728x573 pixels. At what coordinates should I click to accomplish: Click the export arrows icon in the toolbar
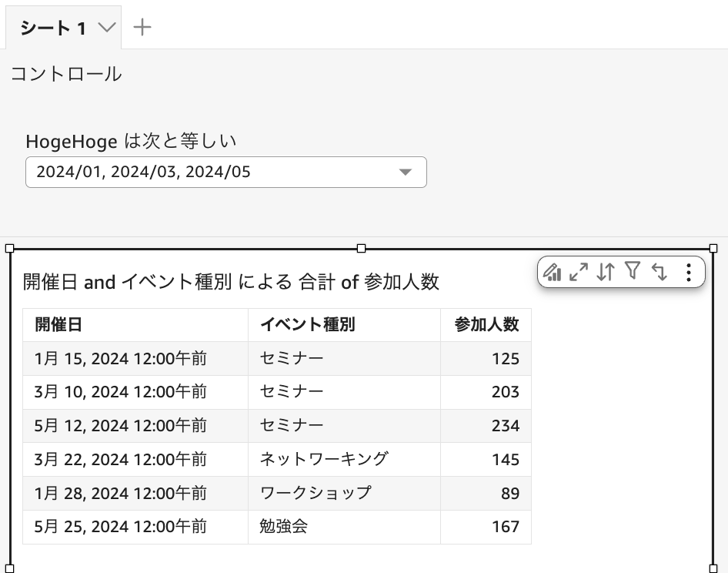660,272
